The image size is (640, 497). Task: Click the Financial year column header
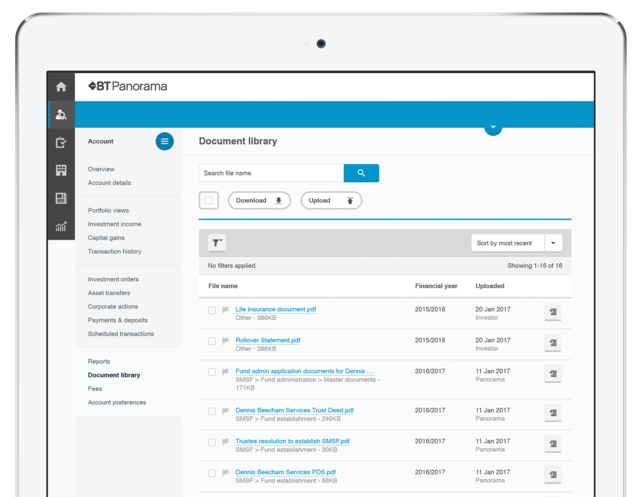point(436,286)
